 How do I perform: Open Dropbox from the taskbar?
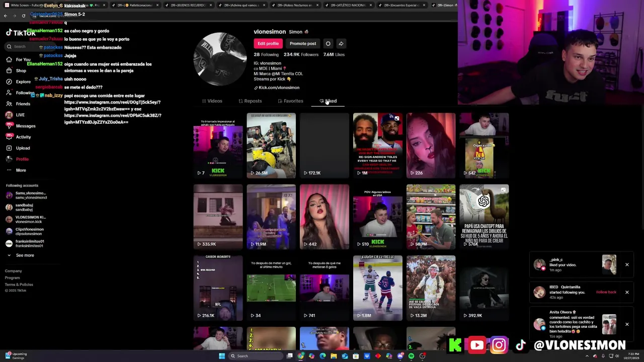[367, 356]
